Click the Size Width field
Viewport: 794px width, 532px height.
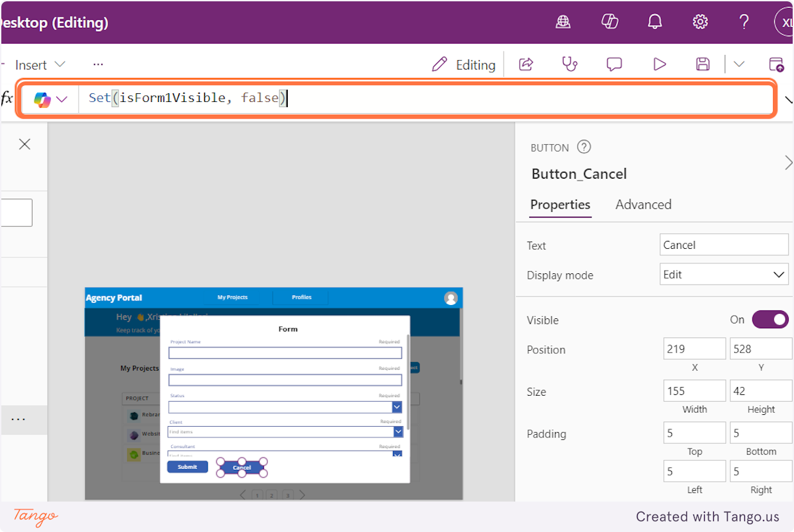(695, 391)
